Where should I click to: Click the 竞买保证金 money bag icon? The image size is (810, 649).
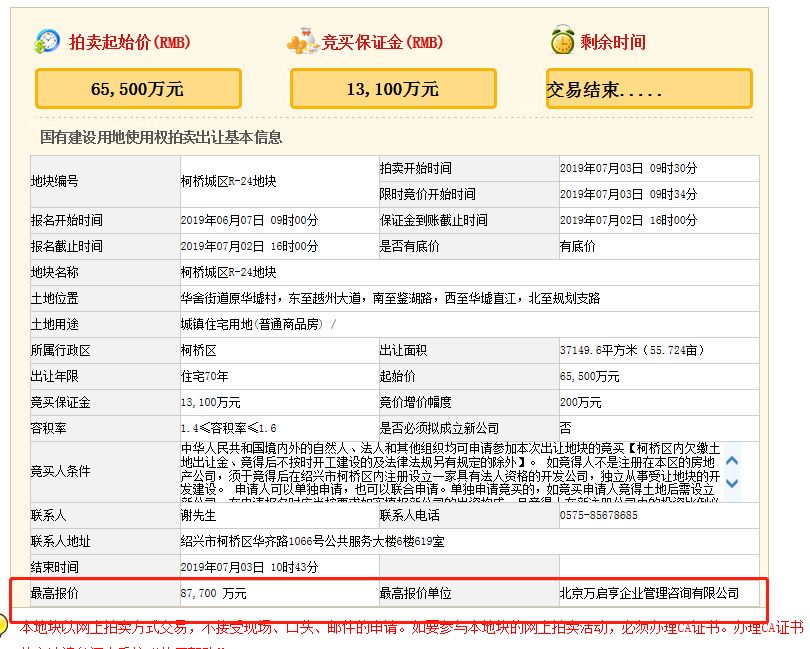pyautogui.click(x=302, y=41)
